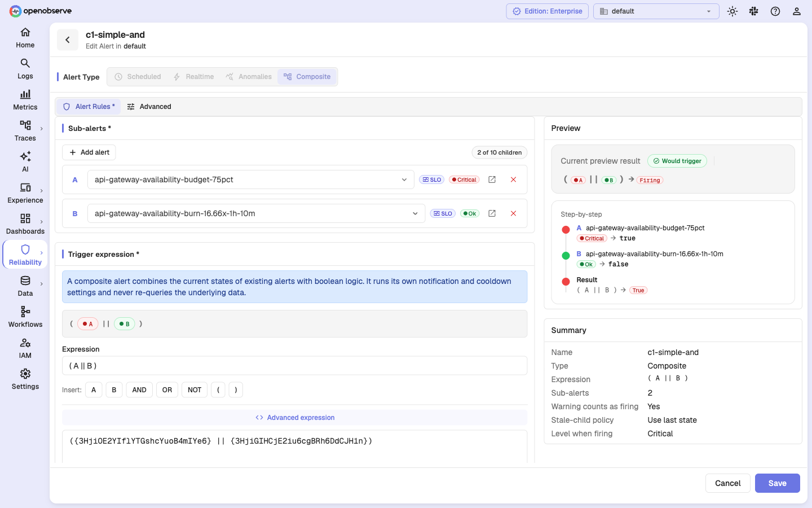Expand the Traces submenu chevron
The image size is (812, 508).
pos(42,129)
